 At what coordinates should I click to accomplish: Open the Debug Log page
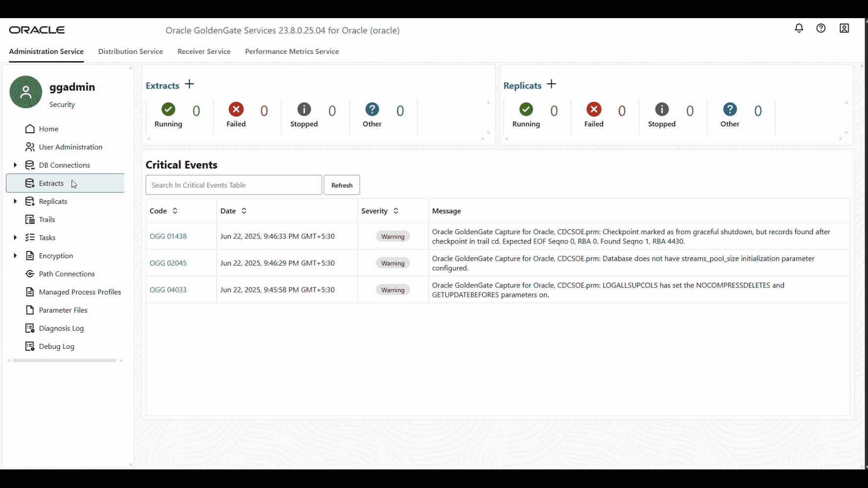(x=55, y=346)
